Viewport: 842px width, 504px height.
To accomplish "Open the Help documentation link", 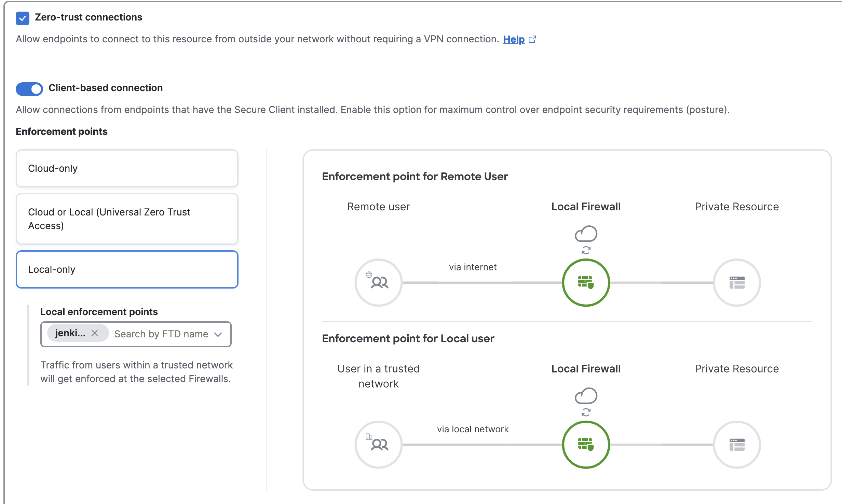I will (514, 39).
